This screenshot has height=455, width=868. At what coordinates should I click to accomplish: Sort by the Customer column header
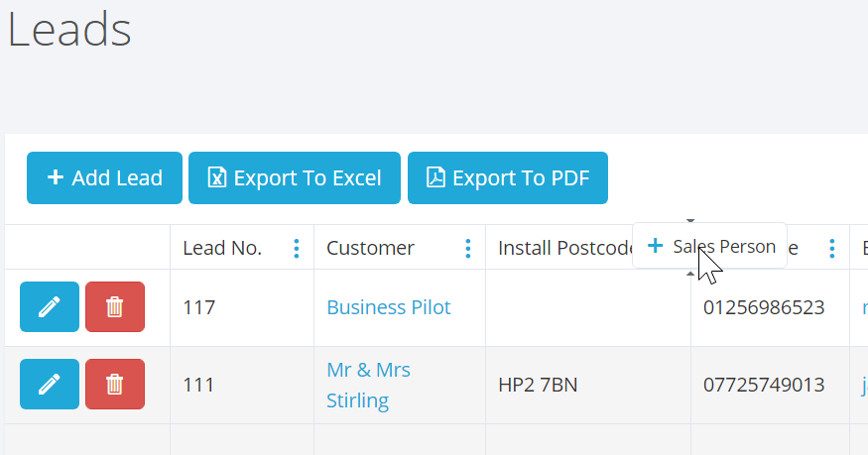[370, 248]
